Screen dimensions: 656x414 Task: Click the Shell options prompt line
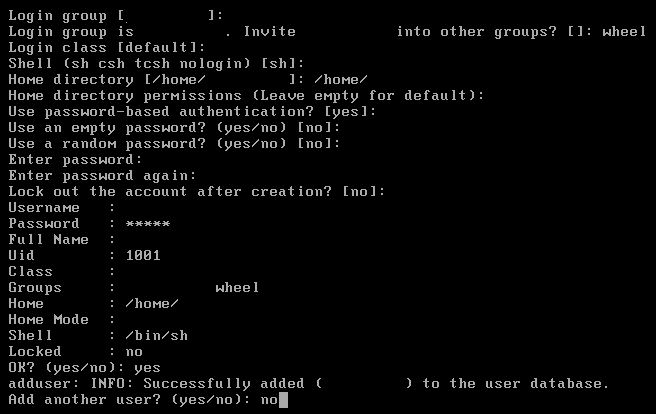156,64
